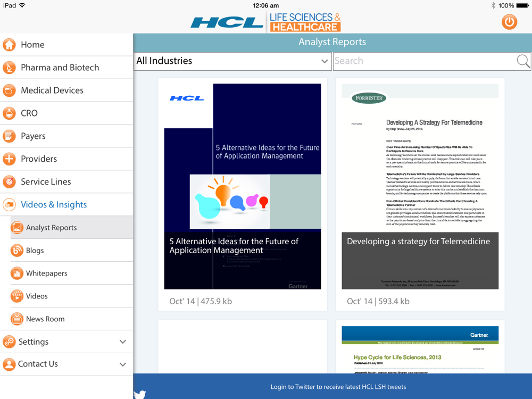Tap 'Oct' 14 | 475.9 kb' label
The image size is (532, 399).
(201, 301)
